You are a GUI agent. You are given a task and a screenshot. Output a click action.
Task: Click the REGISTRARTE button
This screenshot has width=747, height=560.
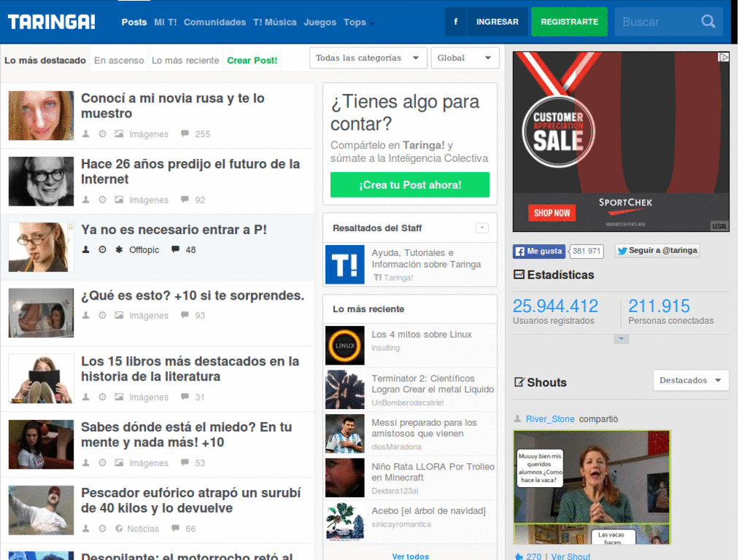(569, 22)
